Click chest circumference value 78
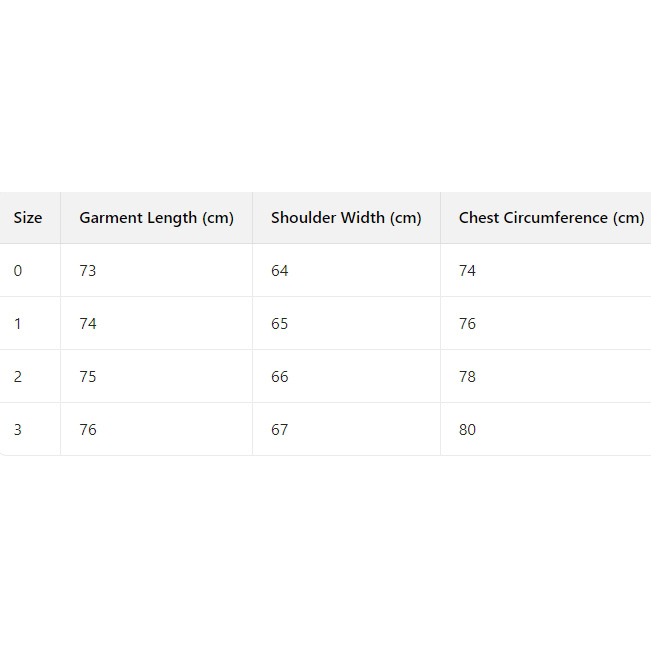 pyautogui.click(x=468, y=377)
